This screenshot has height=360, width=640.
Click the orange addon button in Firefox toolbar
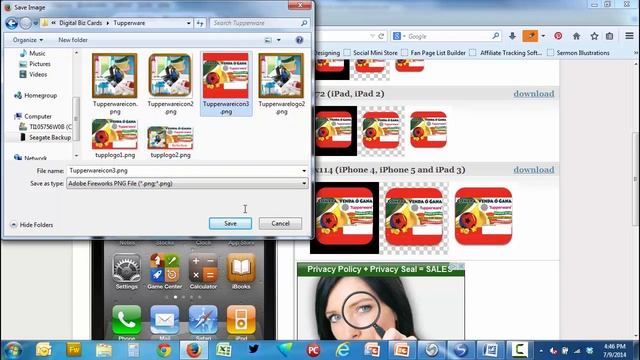530,36
